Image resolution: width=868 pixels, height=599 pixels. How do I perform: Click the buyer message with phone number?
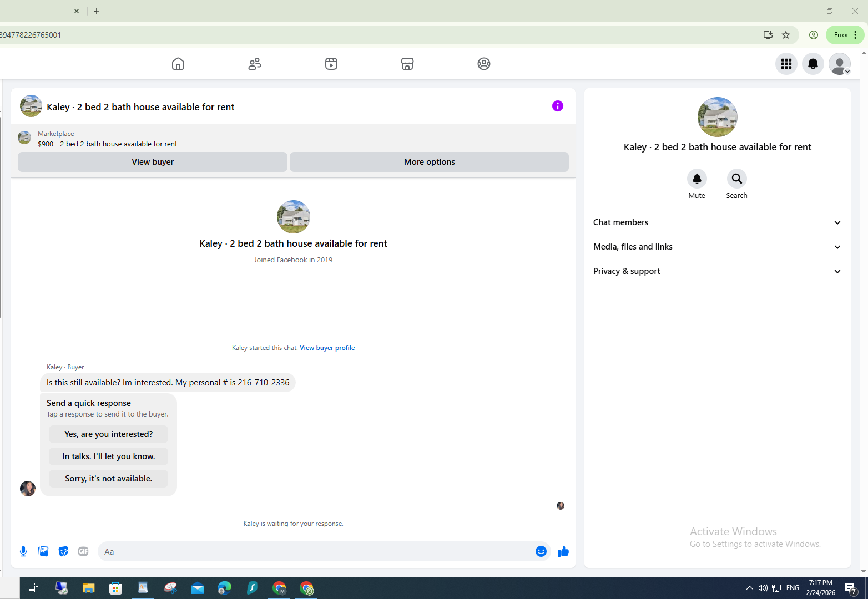pyautogui.click(x=168, y=383)
